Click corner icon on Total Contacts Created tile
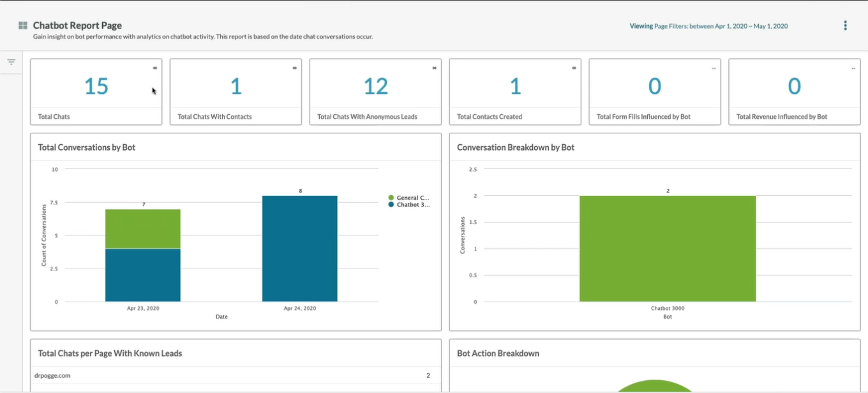 coord(574,68)
